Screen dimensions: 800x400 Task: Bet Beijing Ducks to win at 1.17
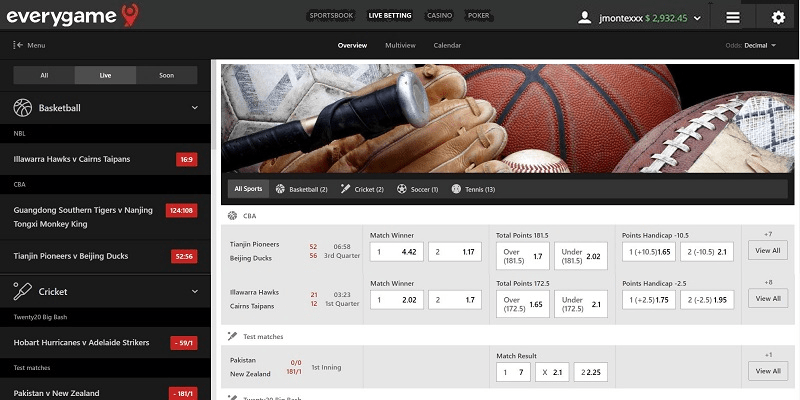point(455,252)
